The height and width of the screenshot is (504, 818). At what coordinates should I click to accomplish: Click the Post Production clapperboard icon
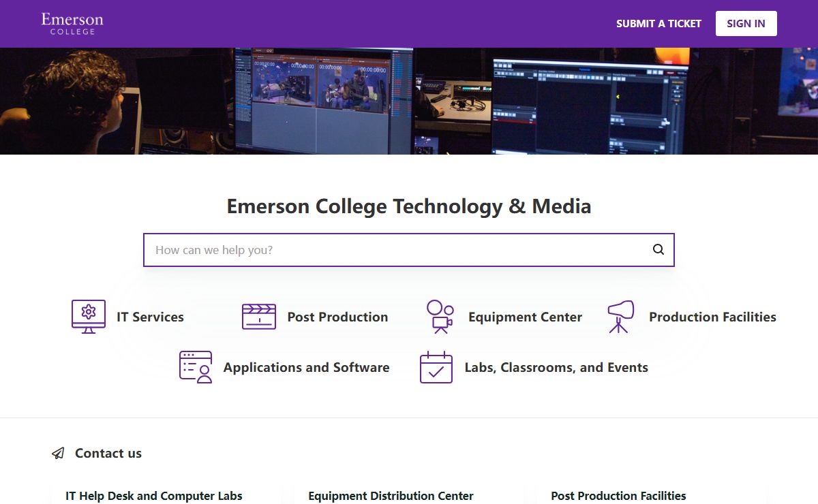(x=259, y=317)
